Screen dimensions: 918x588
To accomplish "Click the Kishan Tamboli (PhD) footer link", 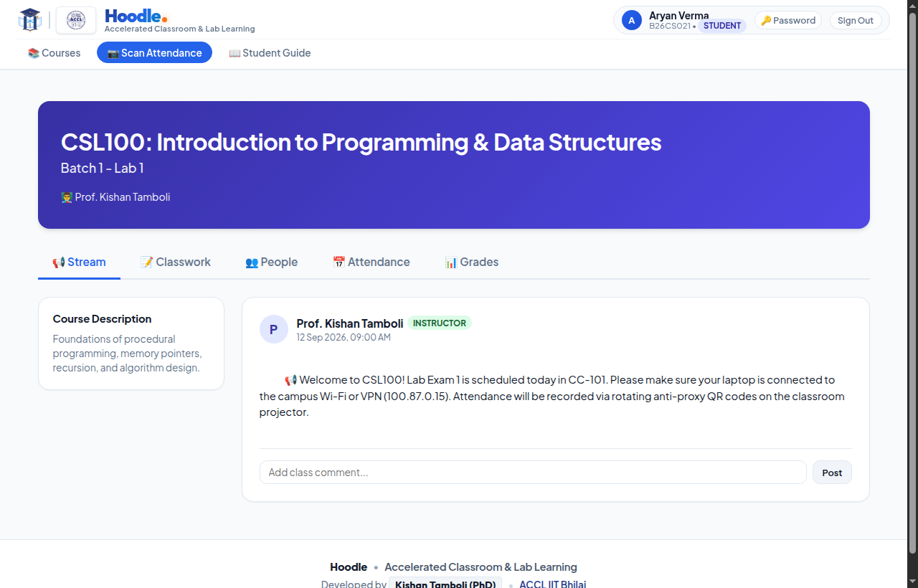I will [x=445, y=584].
